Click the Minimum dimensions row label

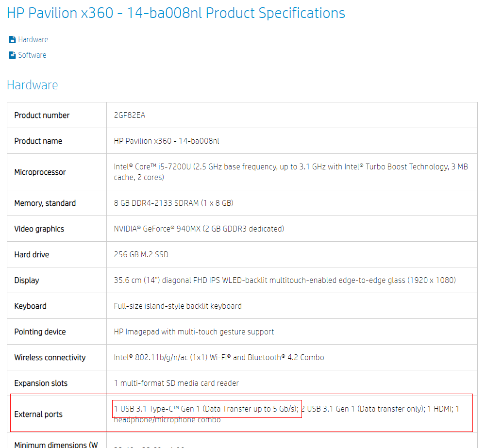point(56,444)
